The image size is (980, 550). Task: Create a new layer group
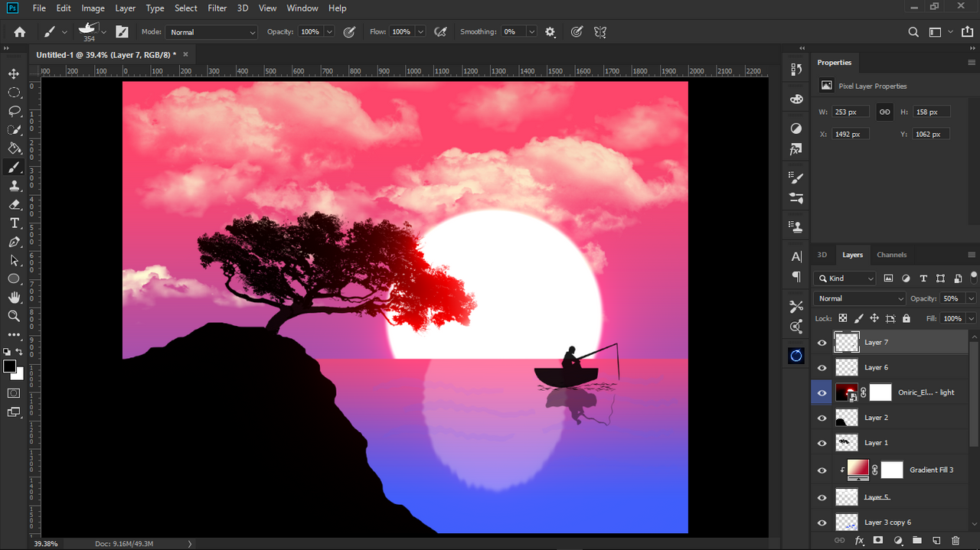point(917,540)
